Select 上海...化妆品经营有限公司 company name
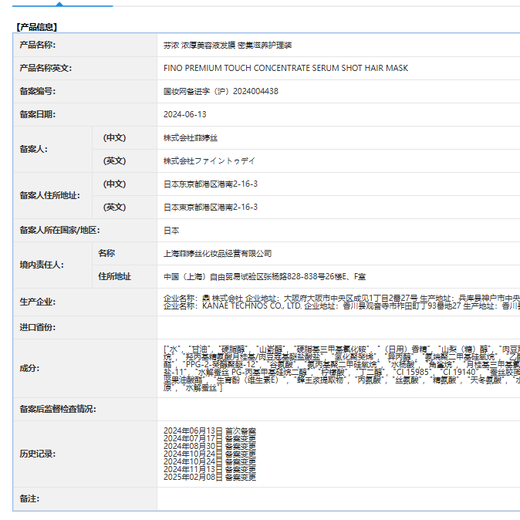The image size is (520, 520). coord(218,254)
